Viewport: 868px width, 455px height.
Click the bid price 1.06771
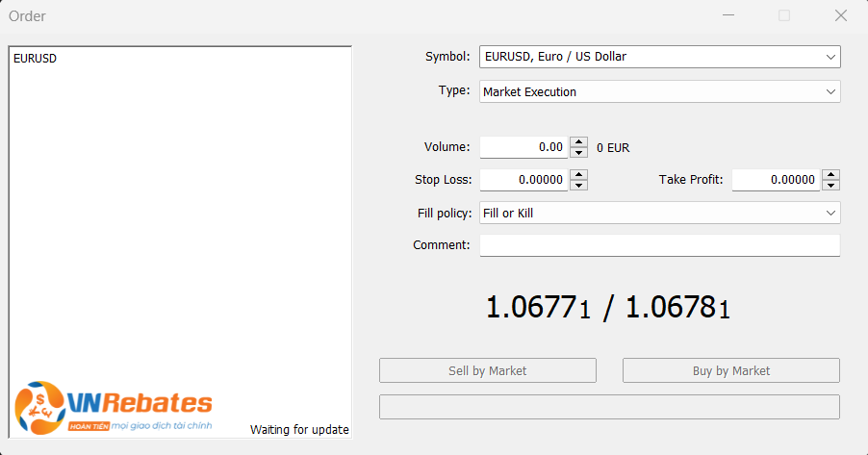(538, 307)
